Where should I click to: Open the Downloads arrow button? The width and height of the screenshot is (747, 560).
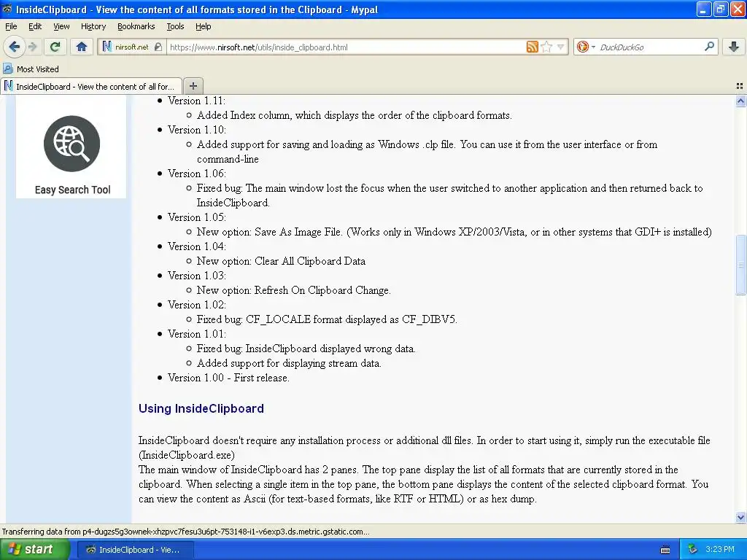click(x=734, y=47)
